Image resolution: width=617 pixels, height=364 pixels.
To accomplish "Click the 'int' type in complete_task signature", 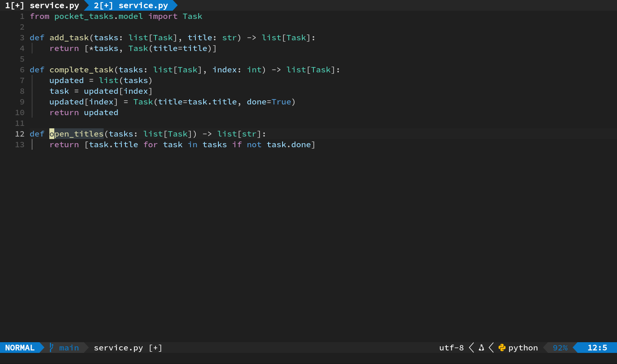I will pyautogui.click(x=254, y=70).
